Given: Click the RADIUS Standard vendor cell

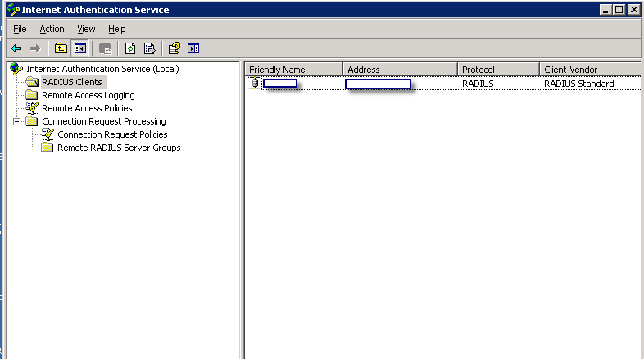Looking at the screenshot, I should point(579,84).
